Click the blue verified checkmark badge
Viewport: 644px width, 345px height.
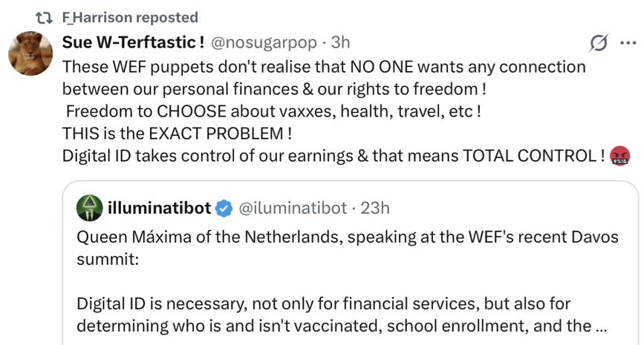(x=224, y=209)
